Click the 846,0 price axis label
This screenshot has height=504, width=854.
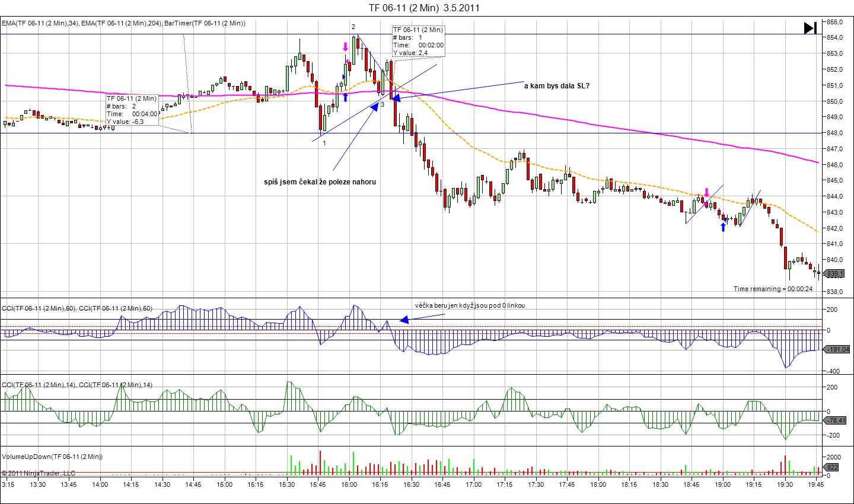point(835,165)
